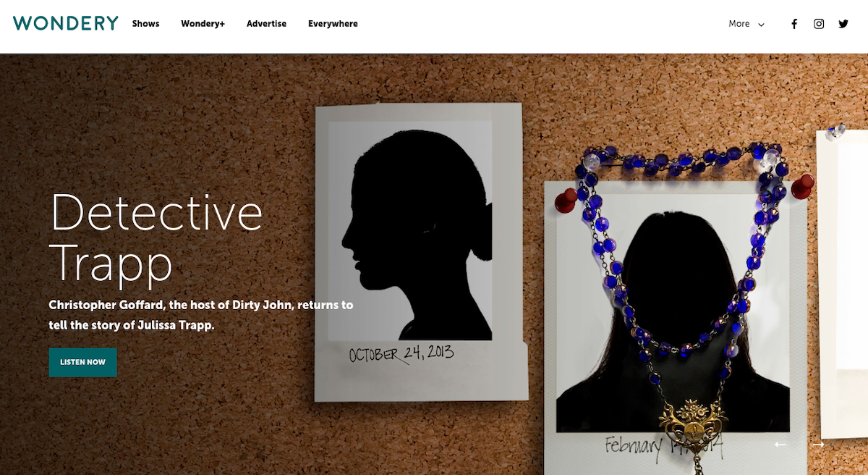
Task: Click the white paper with the clear pushpin
Action: coord(843,282)
